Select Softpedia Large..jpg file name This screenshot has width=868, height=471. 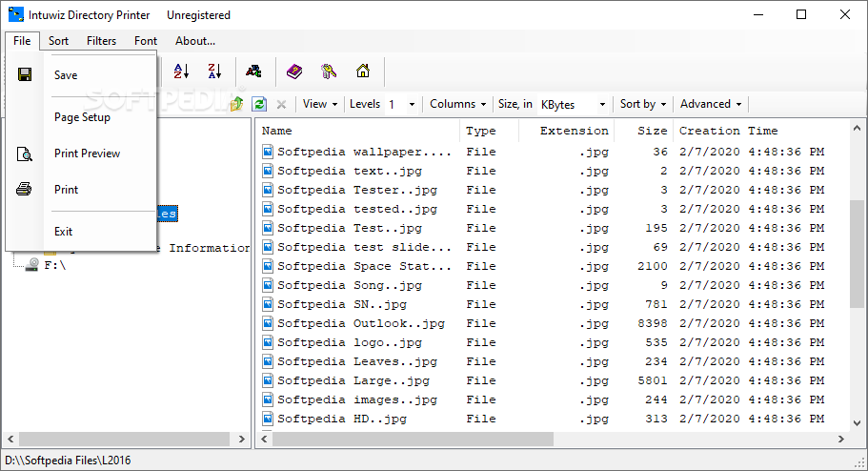pos(353,380)
